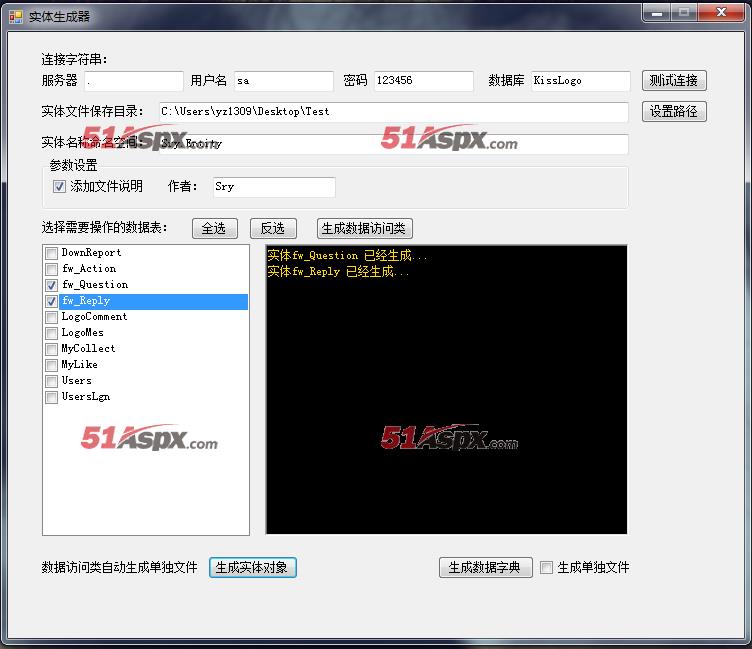
Task: Focus the 用户名 field containing sa
Action: (x=283, y=81)
